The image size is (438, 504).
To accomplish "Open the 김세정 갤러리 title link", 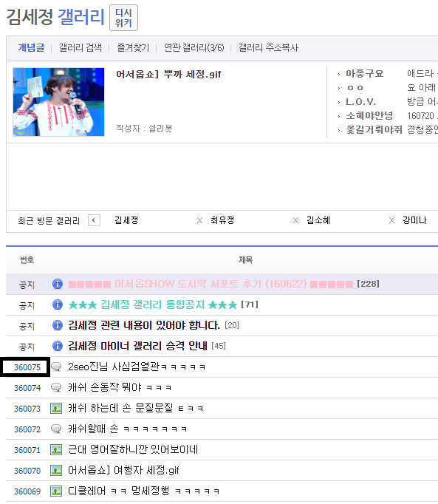I will click(55, 17).
